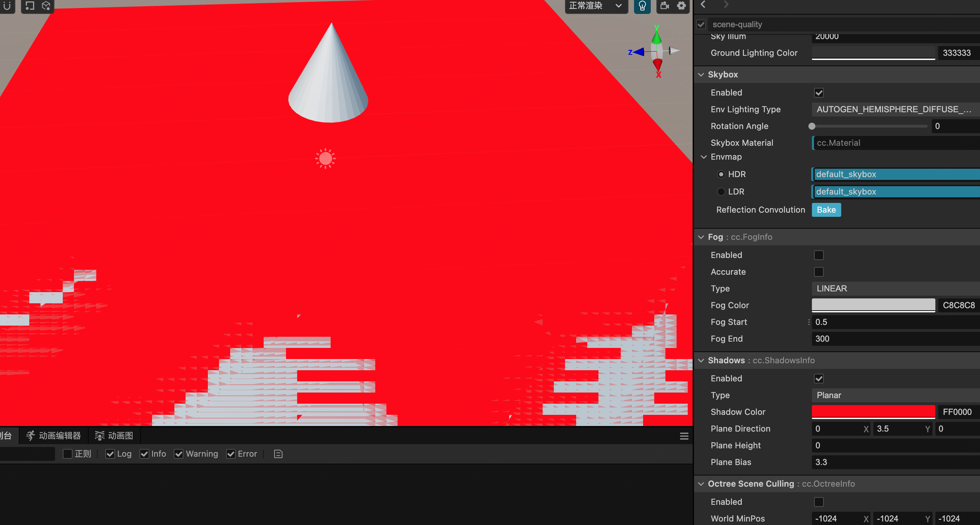Switch to the 动画图 tab
Image resolution: width=980 pixels, height=525 pixels.
pyautogui.click(x=114, y=436)
